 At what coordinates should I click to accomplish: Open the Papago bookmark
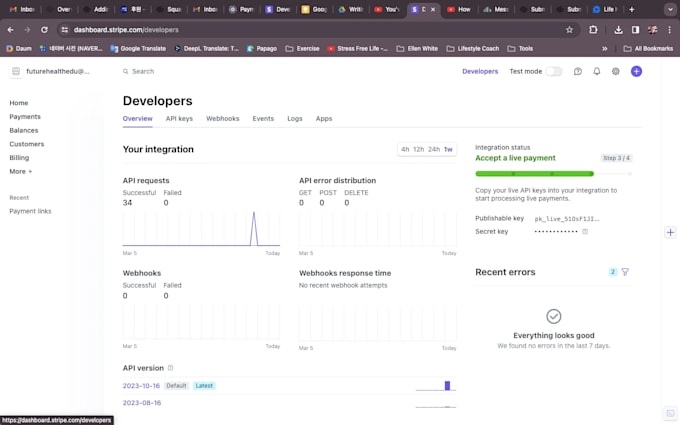coord(262,49)
